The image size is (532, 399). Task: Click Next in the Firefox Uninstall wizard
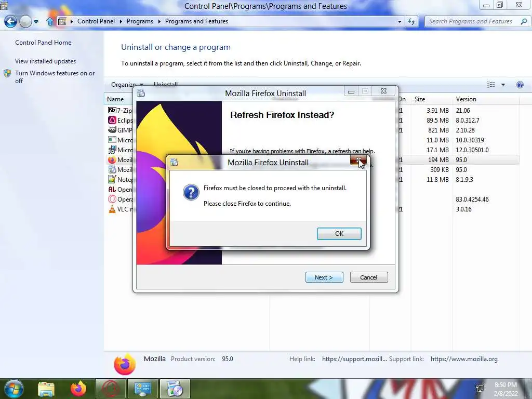click(x=324, y=277)
